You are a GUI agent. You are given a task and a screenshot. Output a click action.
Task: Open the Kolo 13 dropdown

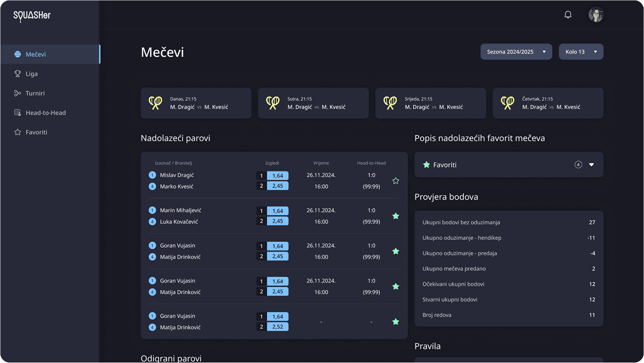[x=581, y=52]
